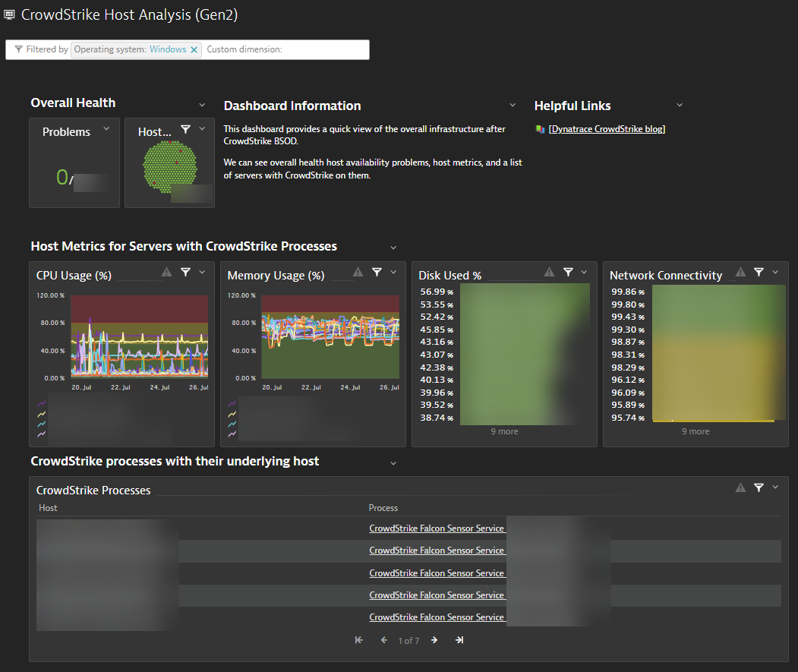This screenshot has height=672, width=798.
Task: Click the warning icon on CrowdStrike Processes table
Action: click(x=740, y=487)
